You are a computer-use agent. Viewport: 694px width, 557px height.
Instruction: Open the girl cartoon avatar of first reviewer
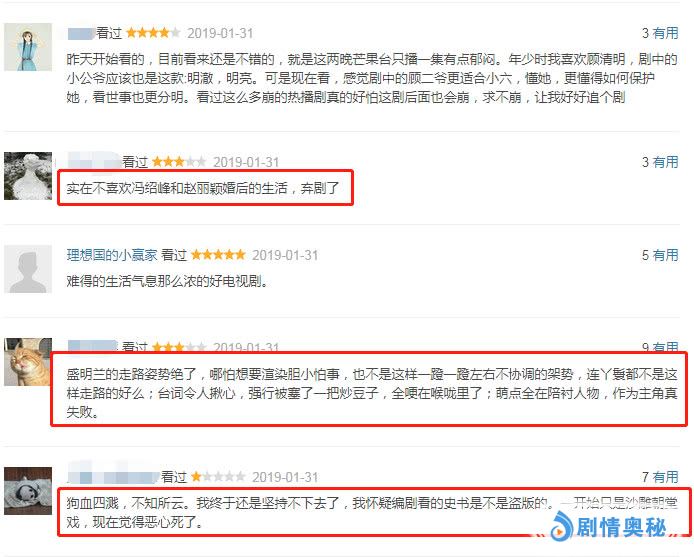(28, 47)
